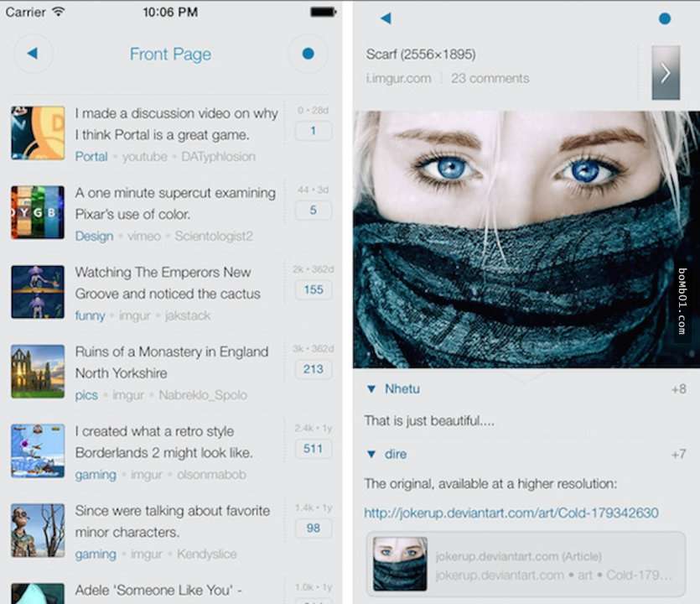The width and height of the screenshot is (700, 604).
Task: Open 'I created what a retro style' title
Action: click(x=163, y=442)
